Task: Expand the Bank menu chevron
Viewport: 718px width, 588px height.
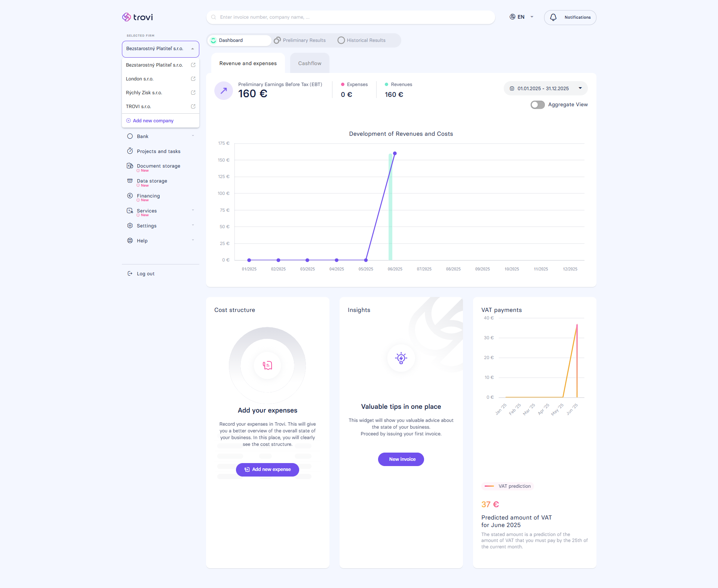Action: click(x=193, y=136)
